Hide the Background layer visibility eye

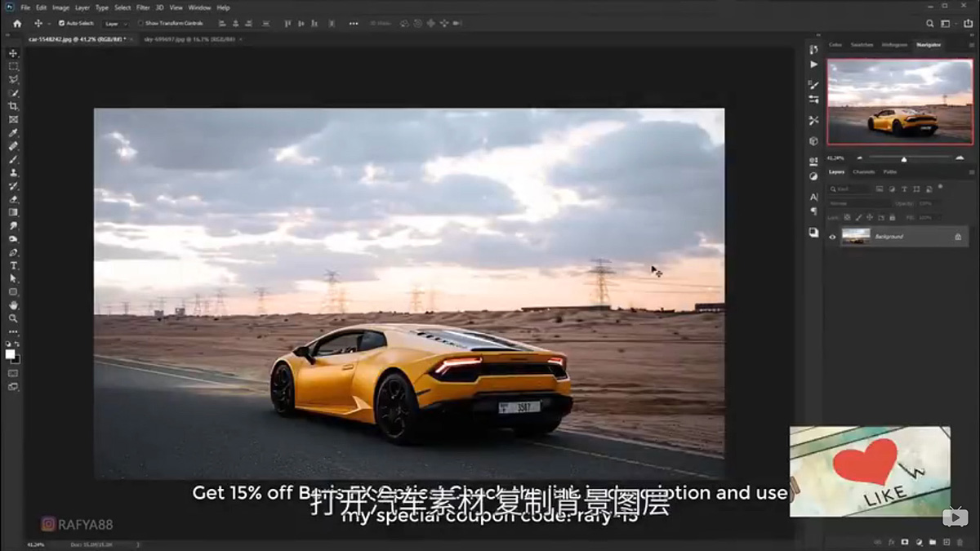pos(832,237)
